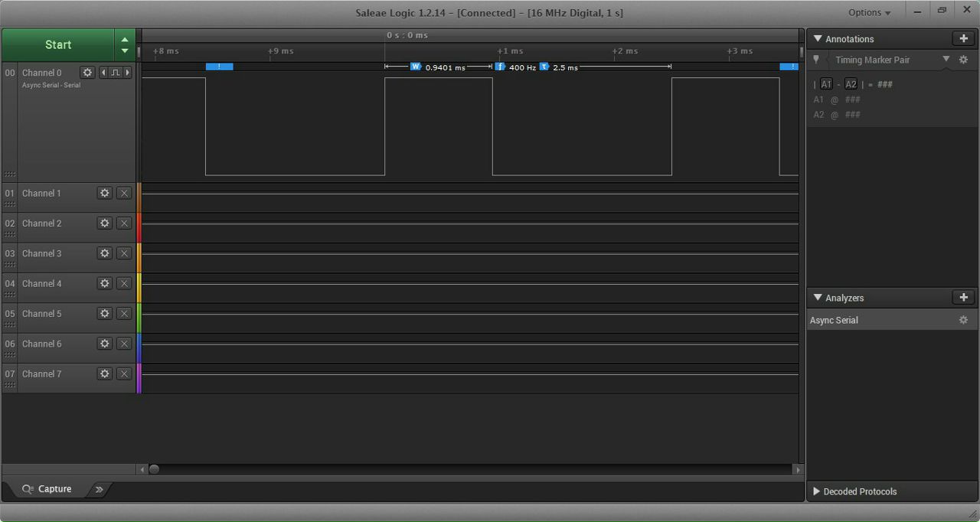Image resolution: width=980 pixels, height=522 pixels.
Task: Add a new analyzer with plus button
Action: click(x=963, y=297)
